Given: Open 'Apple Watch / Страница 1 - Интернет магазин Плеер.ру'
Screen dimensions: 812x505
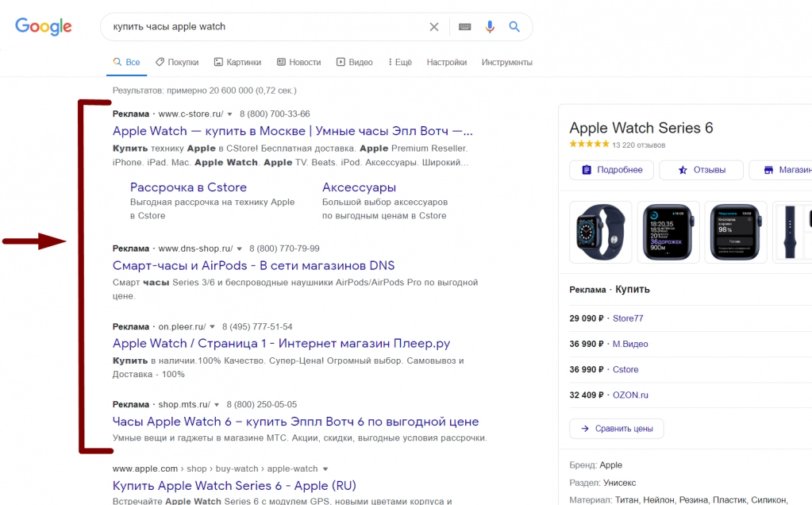Looking at the screenshot, I should [x=281, y=343].
